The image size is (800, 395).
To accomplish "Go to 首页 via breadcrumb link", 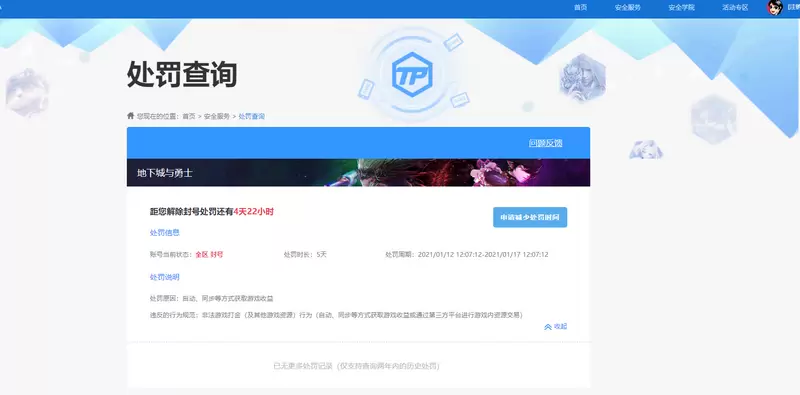I will [x=189, y=116].
